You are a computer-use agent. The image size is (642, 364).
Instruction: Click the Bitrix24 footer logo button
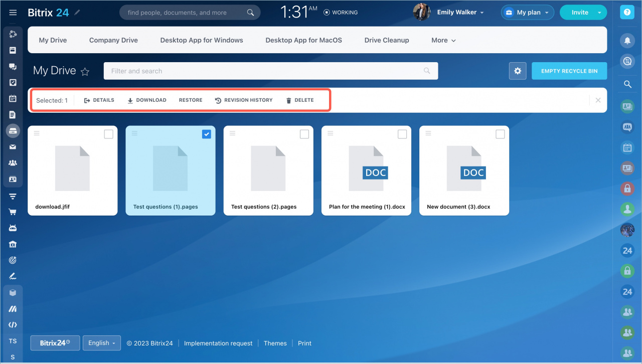pos(55,343)
